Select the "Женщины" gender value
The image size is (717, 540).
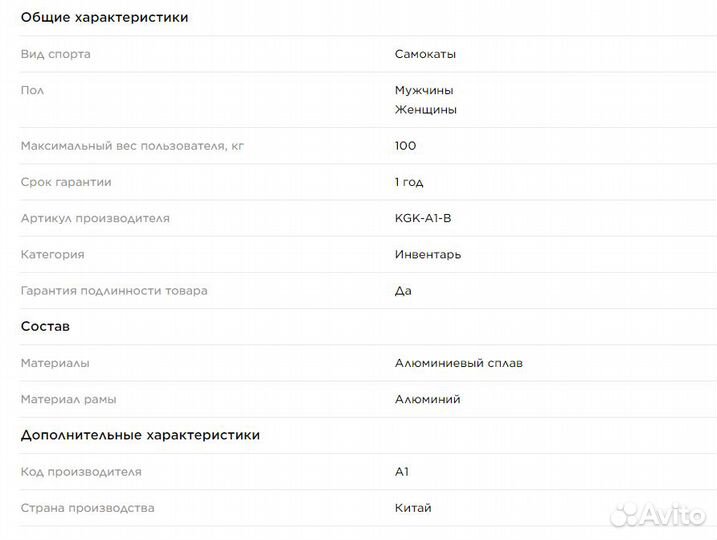pyautogui.click(x=425, y=110)
